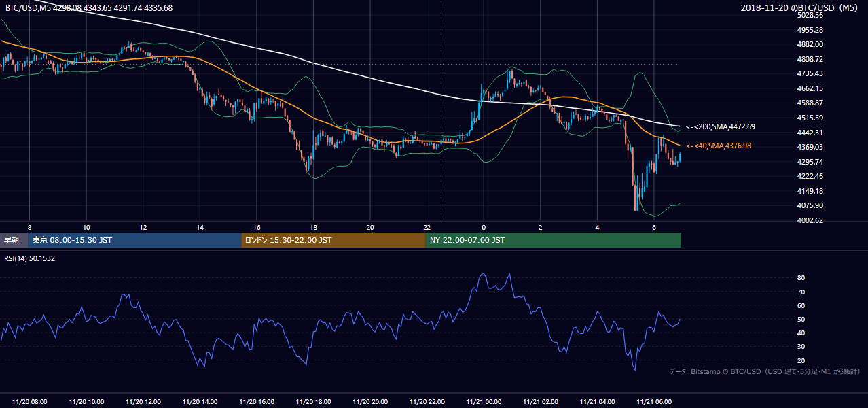Select the 東京 08:00-15:30 JST session bar
Viewport: 868px width, 408px height.
134,240
